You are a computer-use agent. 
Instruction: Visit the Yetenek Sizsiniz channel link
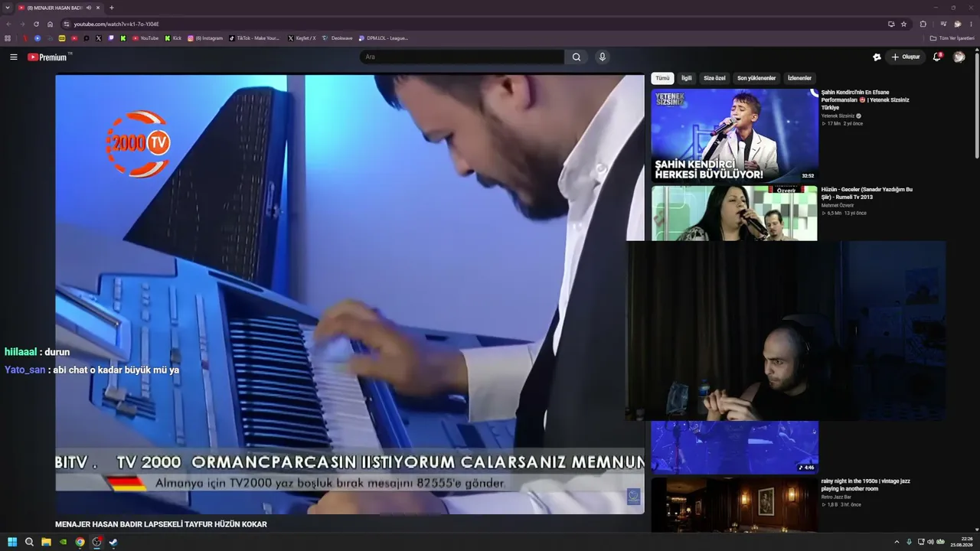[x=838, y=116]
